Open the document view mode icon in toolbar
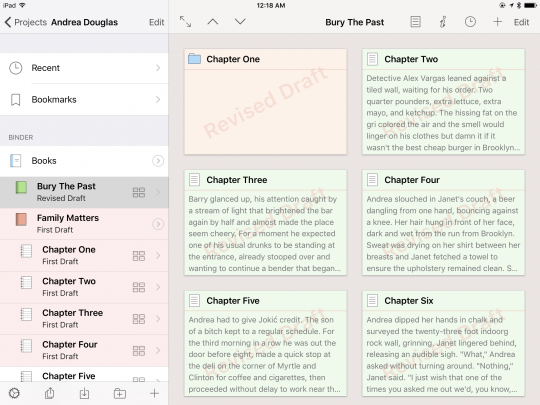This screenshot has height=405, width=540. (415, 22)
